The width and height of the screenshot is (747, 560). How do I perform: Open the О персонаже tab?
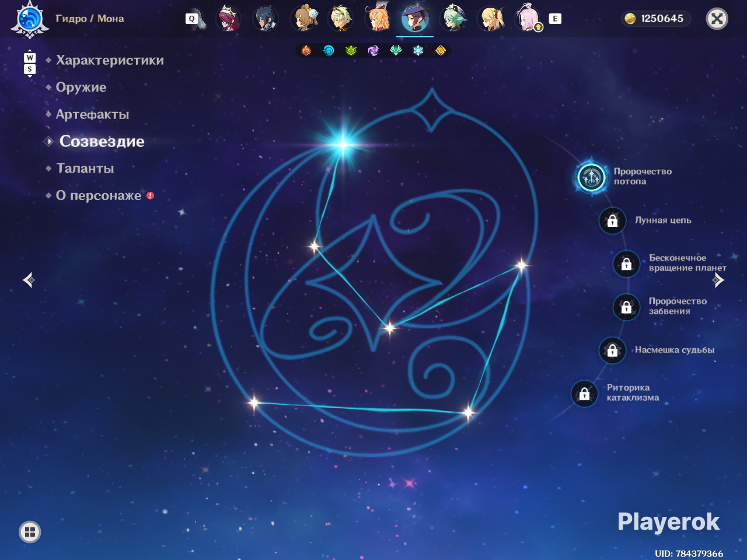coord(99,195)
